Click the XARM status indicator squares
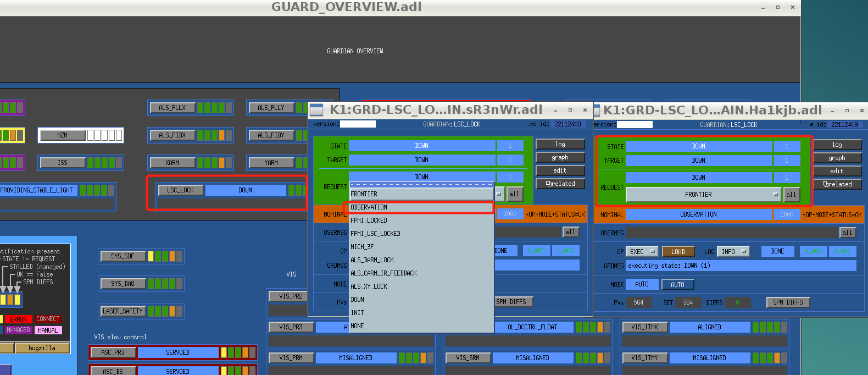The width and height of the screenshot is (868, 375). [214, 163]
